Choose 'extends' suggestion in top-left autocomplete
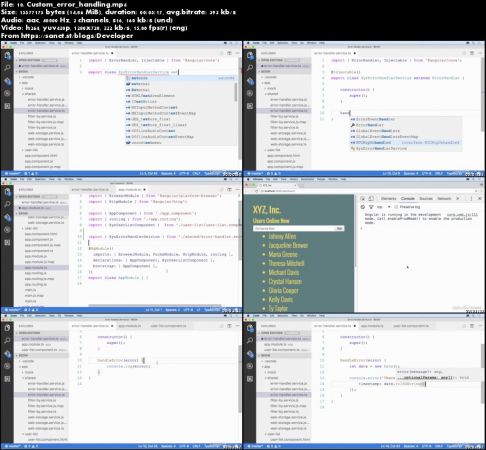The image size is (486, 450). click(x=181, y=78)
